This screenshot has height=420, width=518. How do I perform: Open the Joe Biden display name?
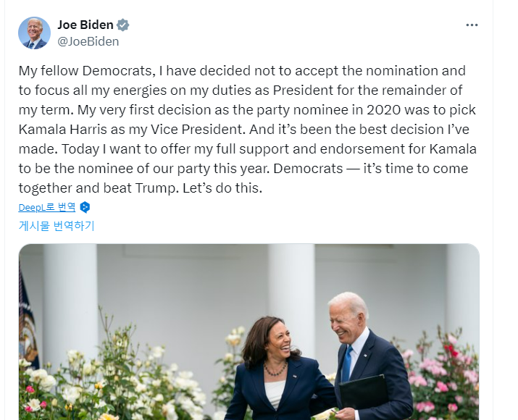pyautogui.click(x=85, y=25)
